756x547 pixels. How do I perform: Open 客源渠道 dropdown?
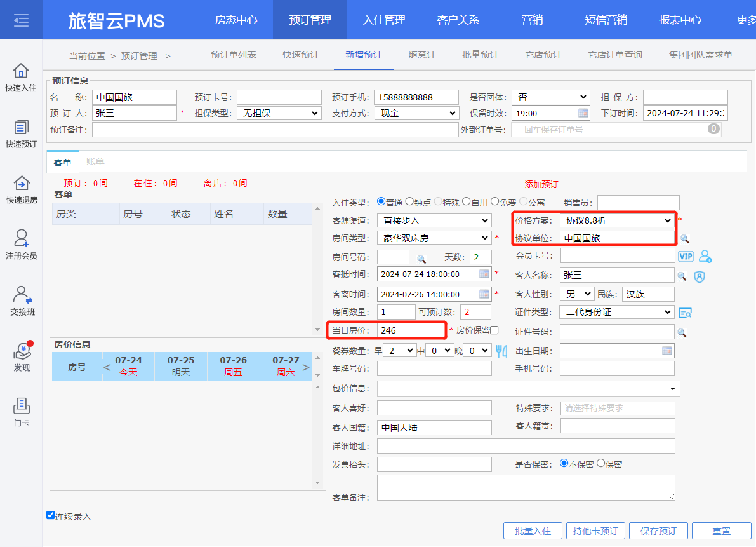point(434,220)
